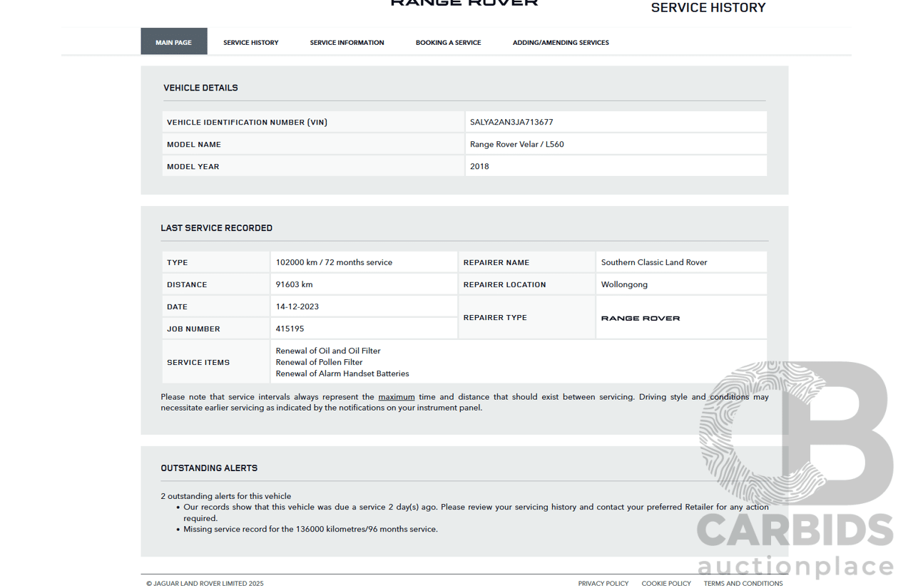
Task: Open the Privacy Policy footer link
Action: click(603, 584)
